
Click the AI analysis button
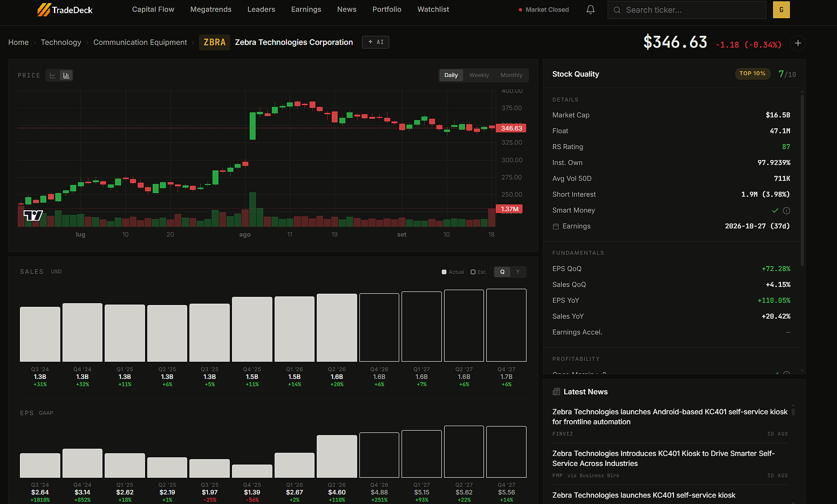(376, 42)
